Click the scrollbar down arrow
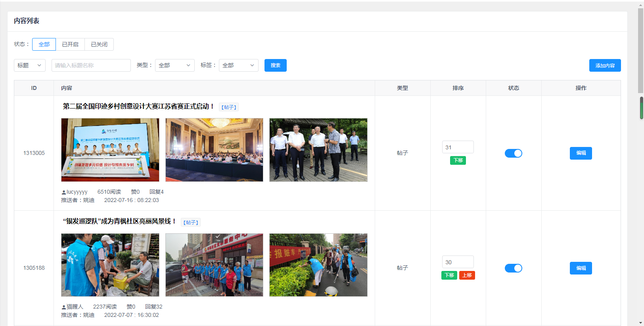Viewport: 644px width, 326px height. click(640, 323)
